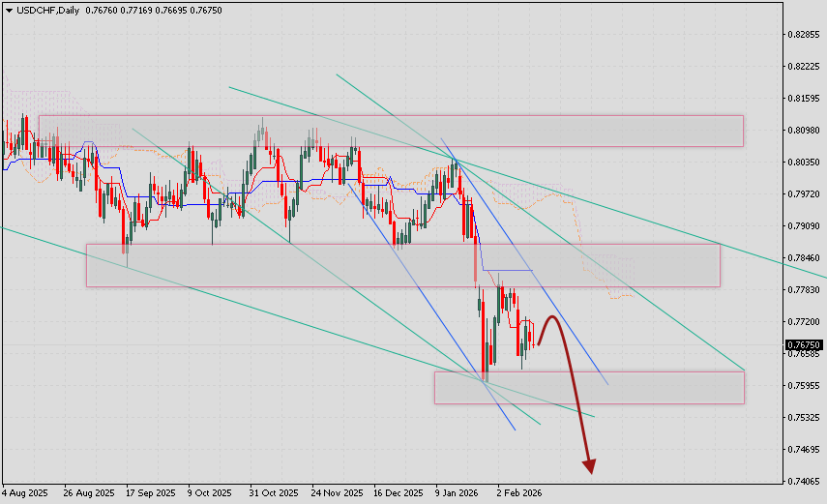The image size is (827, 504).
Task: Click the 31 Oct 2025 date on the time axis
Action: (x=273, y=492)
